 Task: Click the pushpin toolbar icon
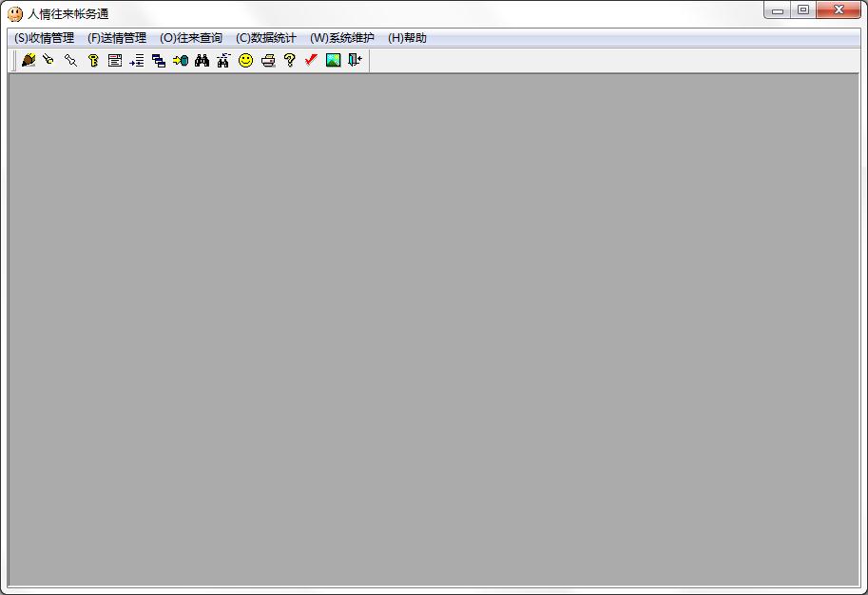pyautogui.click(x=71, y=60)
